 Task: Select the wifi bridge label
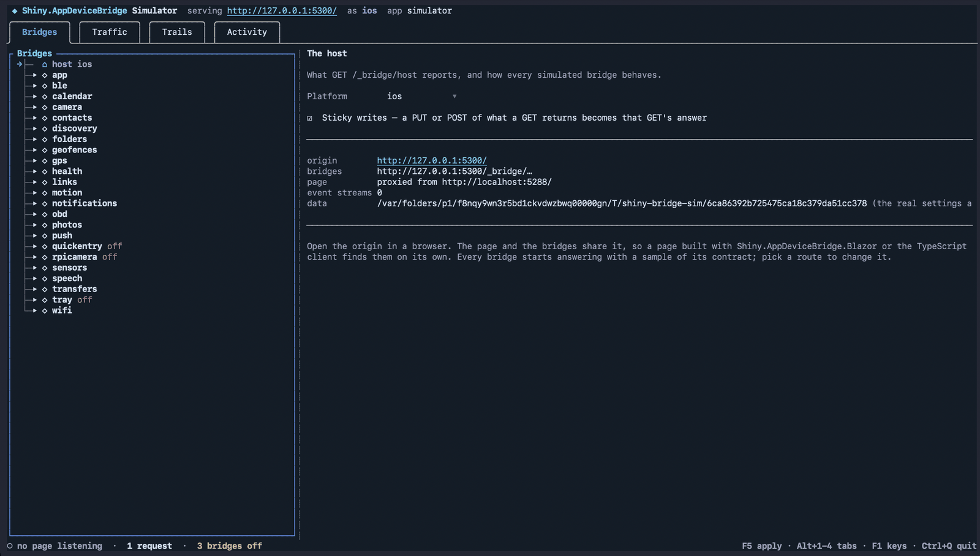coord(62,310)
